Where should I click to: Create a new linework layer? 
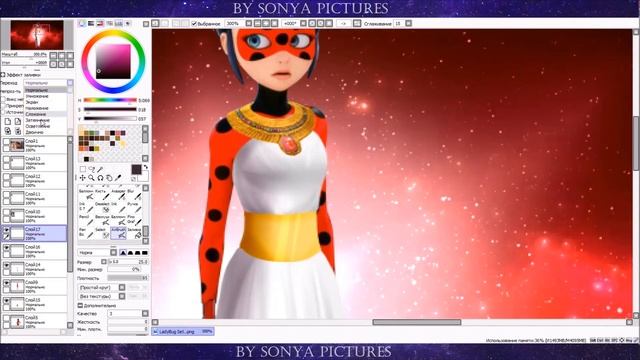[18, 122]
